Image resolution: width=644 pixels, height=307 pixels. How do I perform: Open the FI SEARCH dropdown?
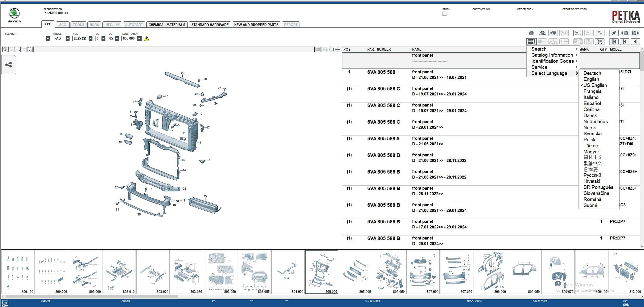coord(48,39)
